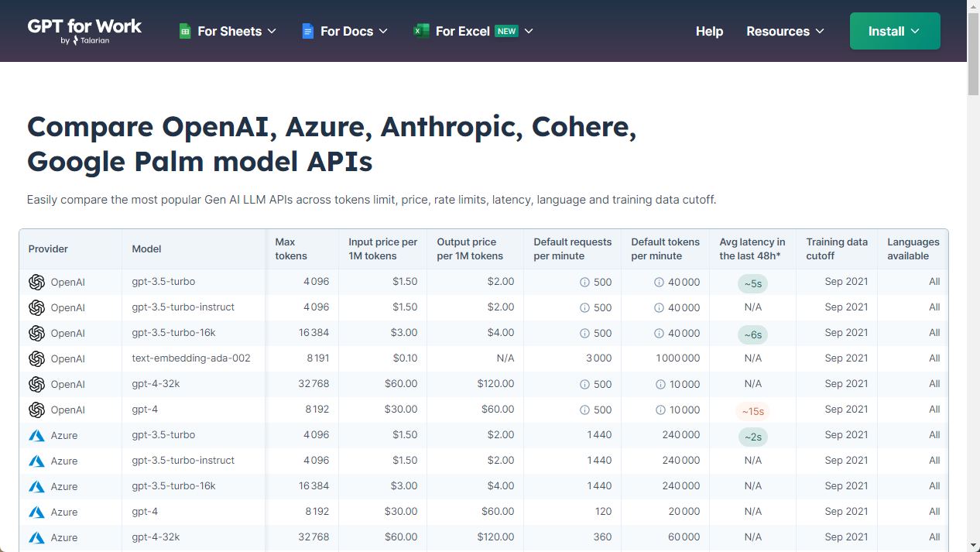The image size is (980, 552).
Task: Click Avg latency in the last 48h header
Action: coord(752,249)
